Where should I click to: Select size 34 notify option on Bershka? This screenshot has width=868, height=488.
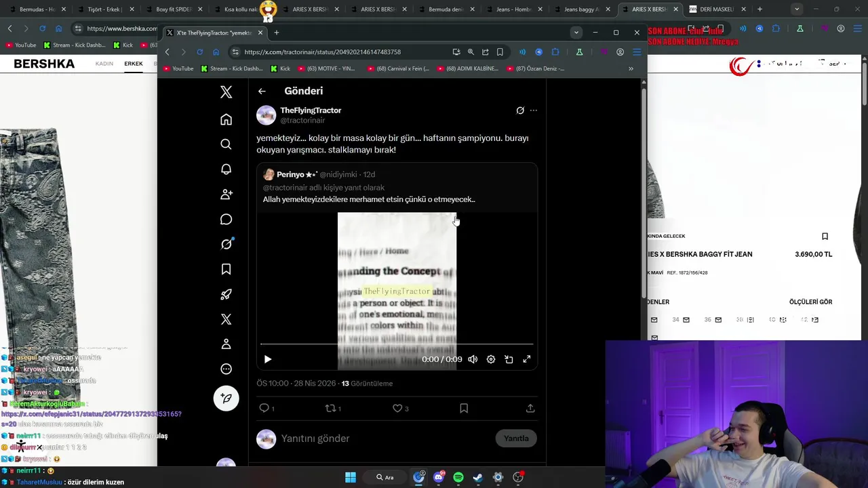coord(680,320)
